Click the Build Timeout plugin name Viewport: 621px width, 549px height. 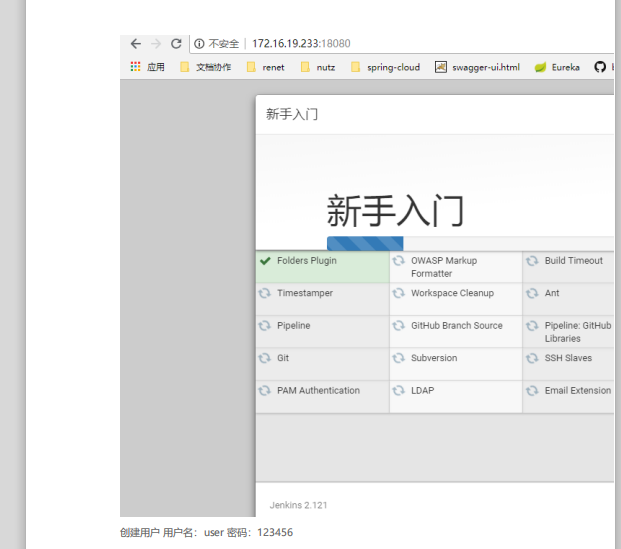(573, 261)
